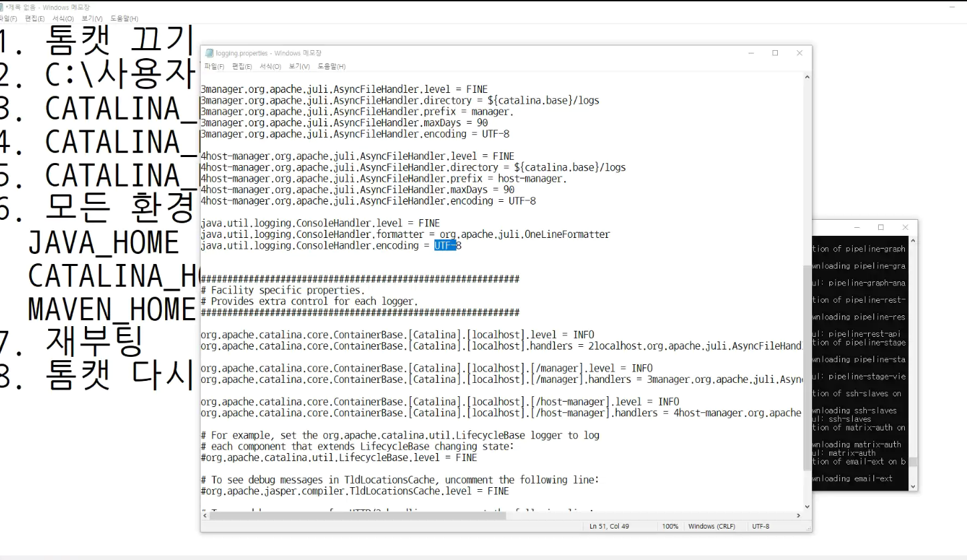Screen dimensions: 967x560
Task: Click 'MAVEN_HOME' in the background Notepad
Action: coord(112,309)
